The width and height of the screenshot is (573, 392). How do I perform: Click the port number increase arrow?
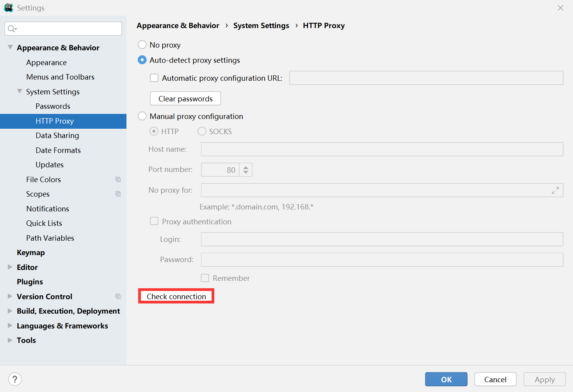click(x=246, y=167)
